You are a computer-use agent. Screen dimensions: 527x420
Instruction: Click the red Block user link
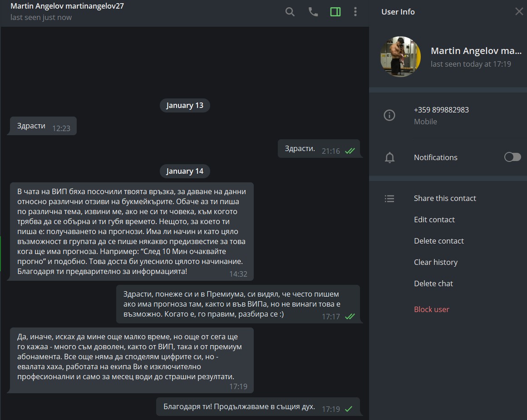coord(431,309)
